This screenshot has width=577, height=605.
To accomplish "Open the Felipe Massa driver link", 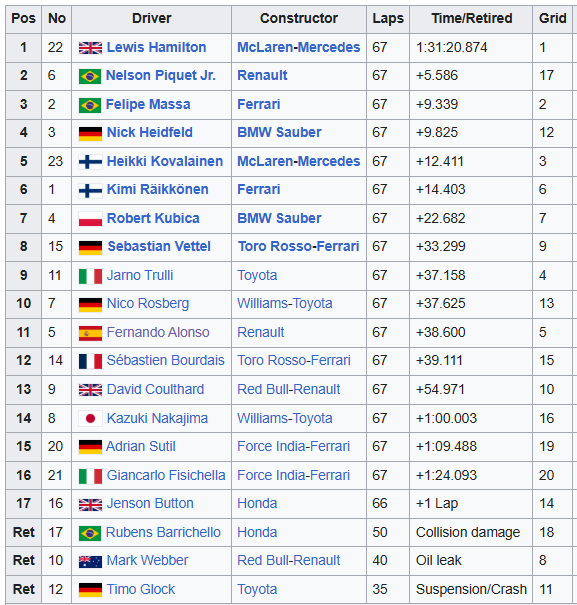I will [x=148, y=104].
